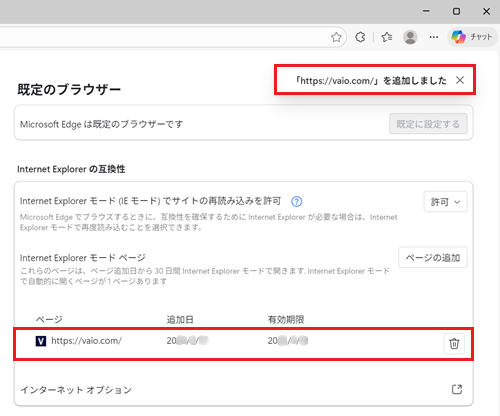Dismiss the vaio.com added notification
The image size is (500, 416).
tap(460, 80)
